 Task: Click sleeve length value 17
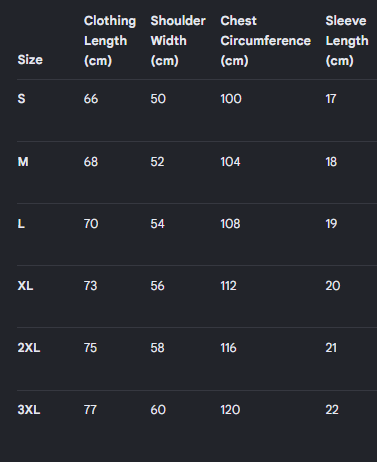coord(331,99)
